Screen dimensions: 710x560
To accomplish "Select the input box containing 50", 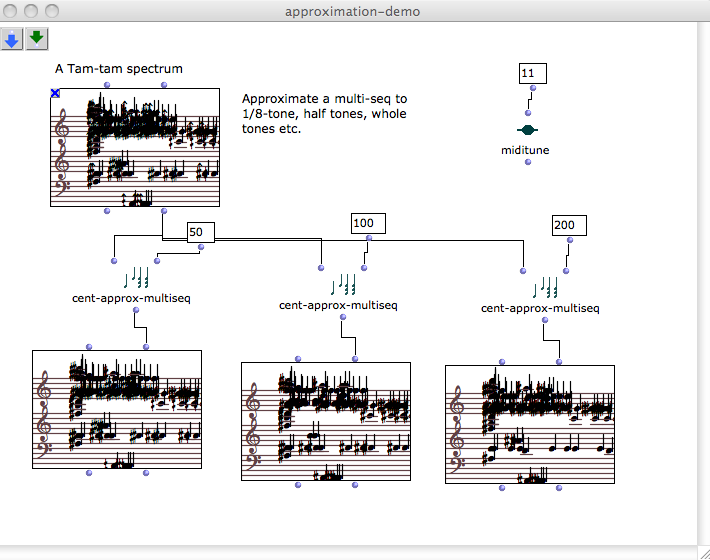I will tap(197, 232).
